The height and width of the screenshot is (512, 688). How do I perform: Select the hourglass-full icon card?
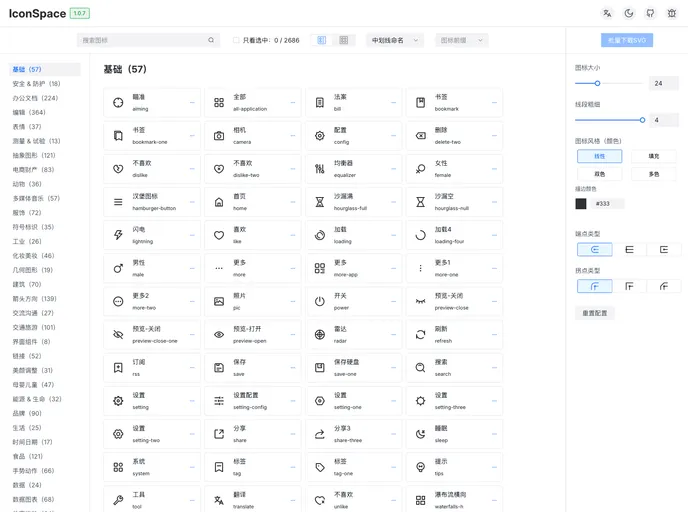pos(354,202)
